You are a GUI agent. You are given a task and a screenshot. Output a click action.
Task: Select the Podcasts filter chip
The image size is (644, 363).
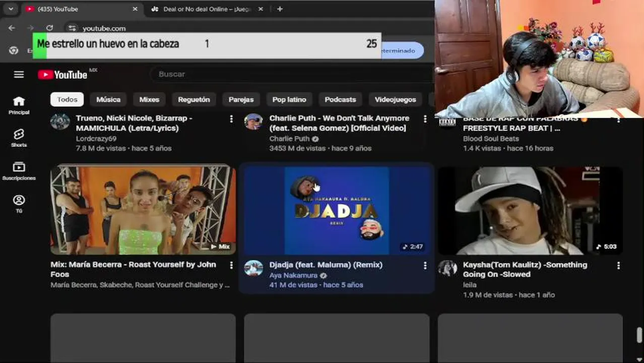(x=340, y=99)
